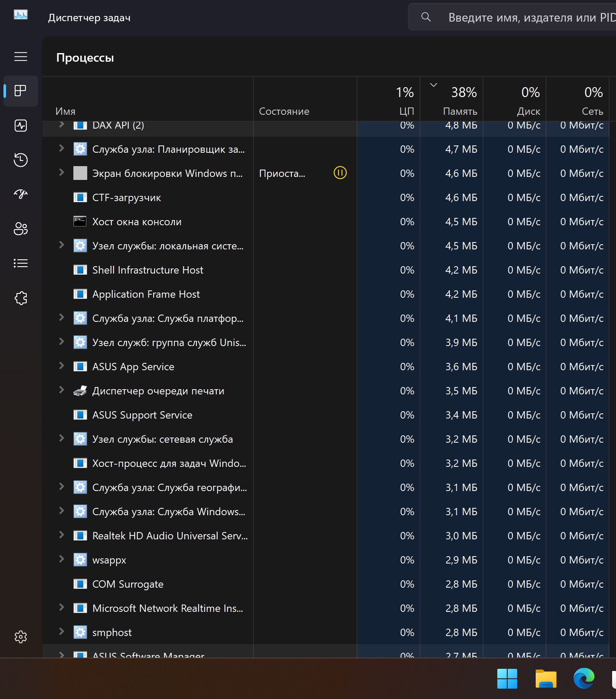Click the icon beside CTF-загрузчик
616x699 pixels.
80,198
